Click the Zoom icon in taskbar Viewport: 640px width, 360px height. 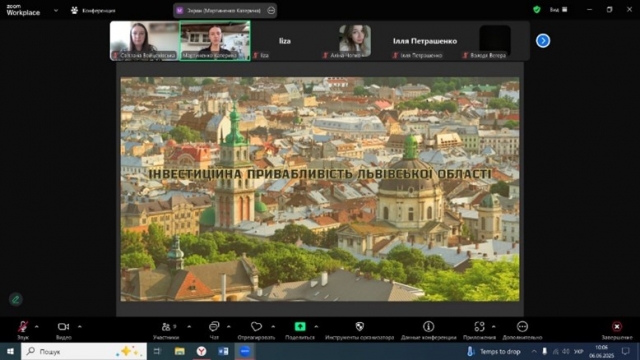[245, 351]
